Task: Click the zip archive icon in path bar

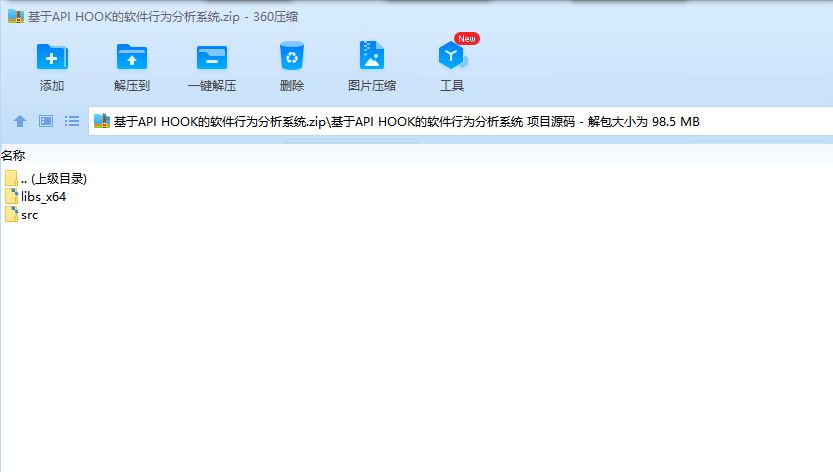Action: (x=101, y=121)
